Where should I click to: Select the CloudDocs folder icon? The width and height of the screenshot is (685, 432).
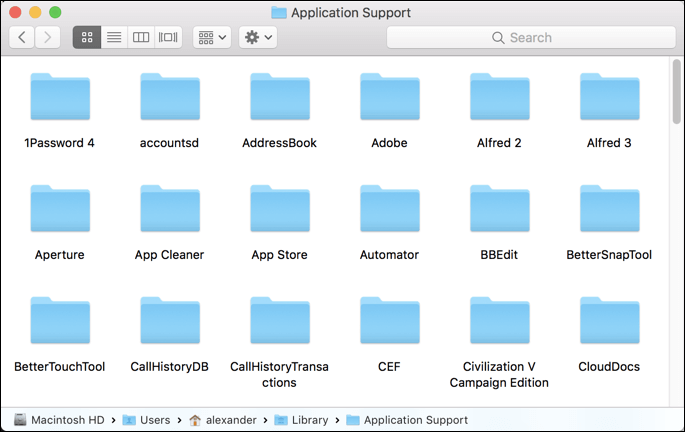pos(609,320)
